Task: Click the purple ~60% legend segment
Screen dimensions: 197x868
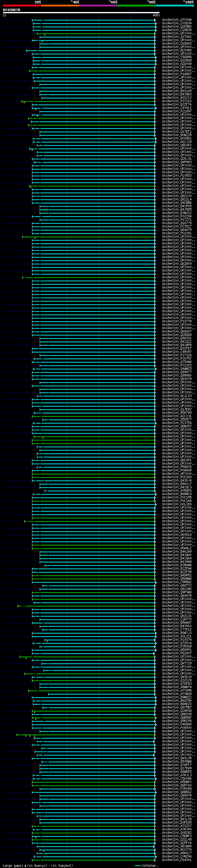Action: 99,6
